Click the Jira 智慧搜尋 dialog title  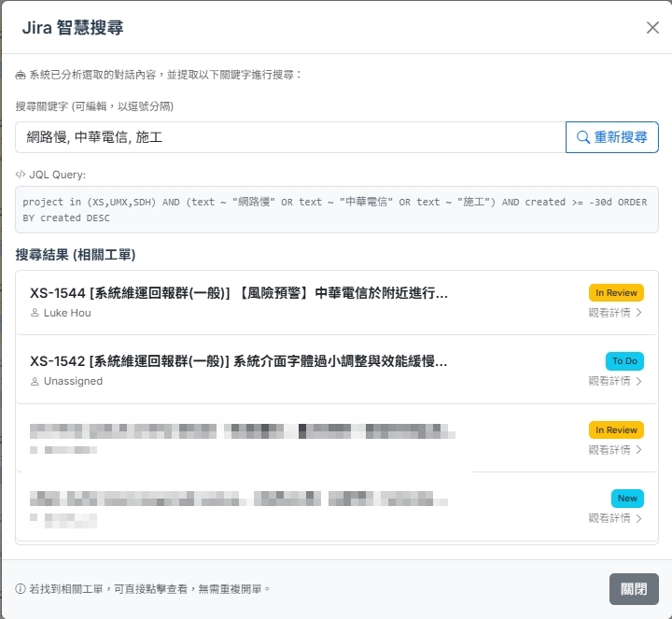[x=73, y=28]
